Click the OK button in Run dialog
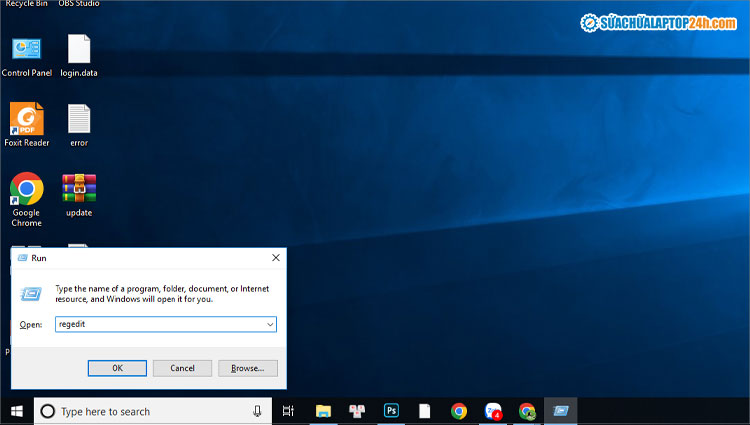 tap(117, 368)
